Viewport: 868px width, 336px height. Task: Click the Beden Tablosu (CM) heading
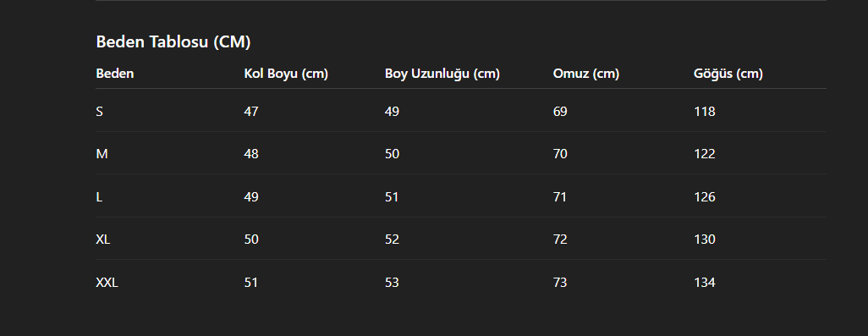pyautogui.click(x=173, y=42)
